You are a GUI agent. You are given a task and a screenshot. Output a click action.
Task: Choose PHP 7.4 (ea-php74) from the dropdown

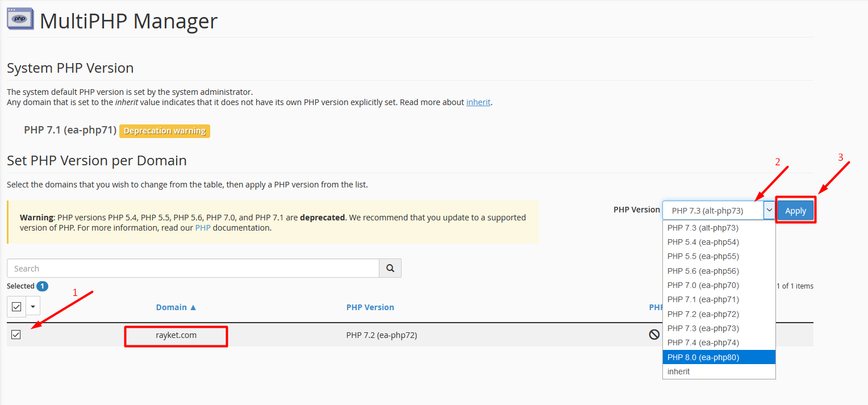703,342
